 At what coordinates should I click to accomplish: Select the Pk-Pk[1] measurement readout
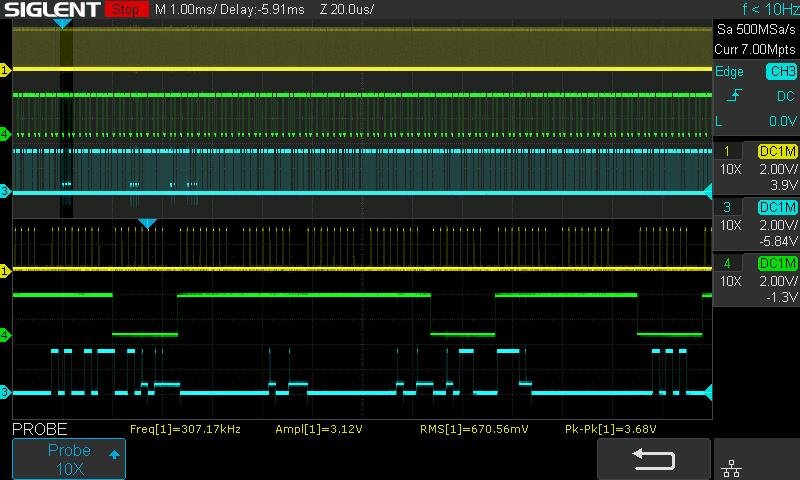point(609,429)
